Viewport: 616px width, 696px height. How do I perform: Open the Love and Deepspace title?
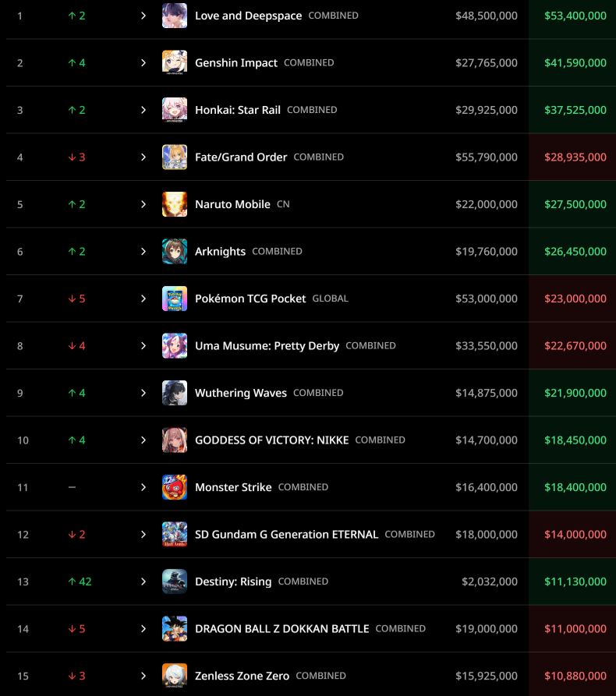(x=248, y=16)
